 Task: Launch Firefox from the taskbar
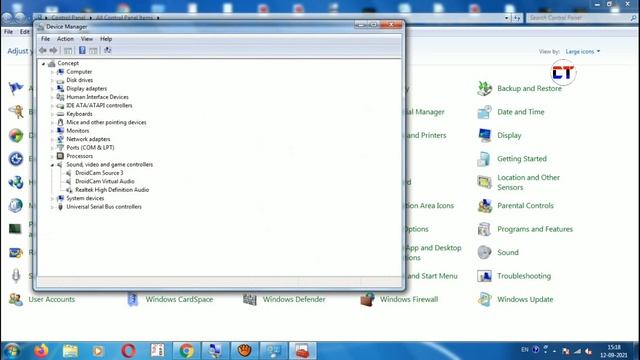(x=41, y=351)
